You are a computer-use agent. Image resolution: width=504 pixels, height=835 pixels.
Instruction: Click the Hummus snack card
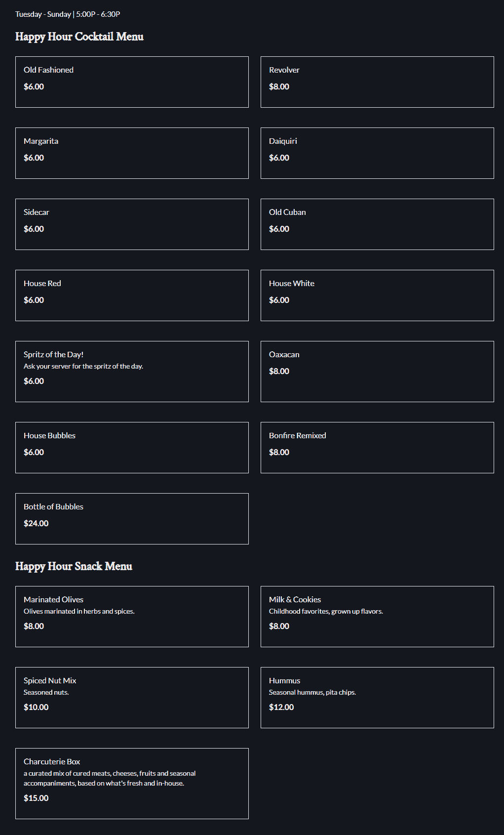pos(377,698)
